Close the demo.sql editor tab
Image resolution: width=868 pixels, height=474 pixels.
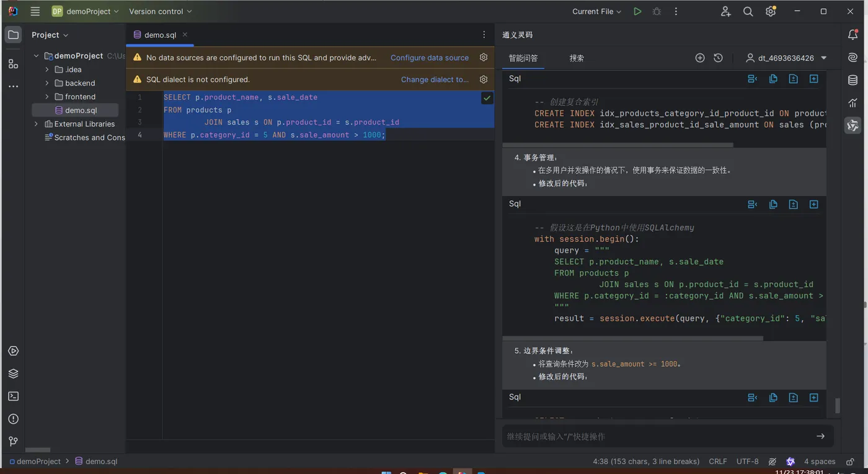point(185,35)
